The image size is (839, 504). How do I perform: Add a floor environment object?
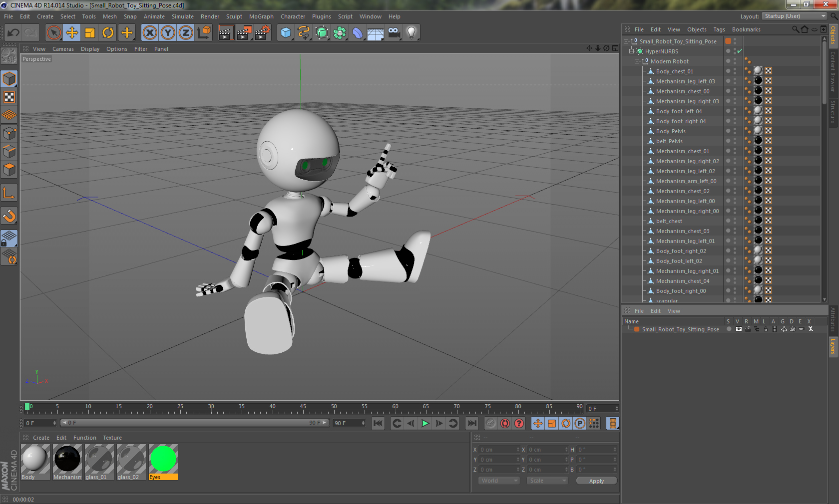pos(376,33)
